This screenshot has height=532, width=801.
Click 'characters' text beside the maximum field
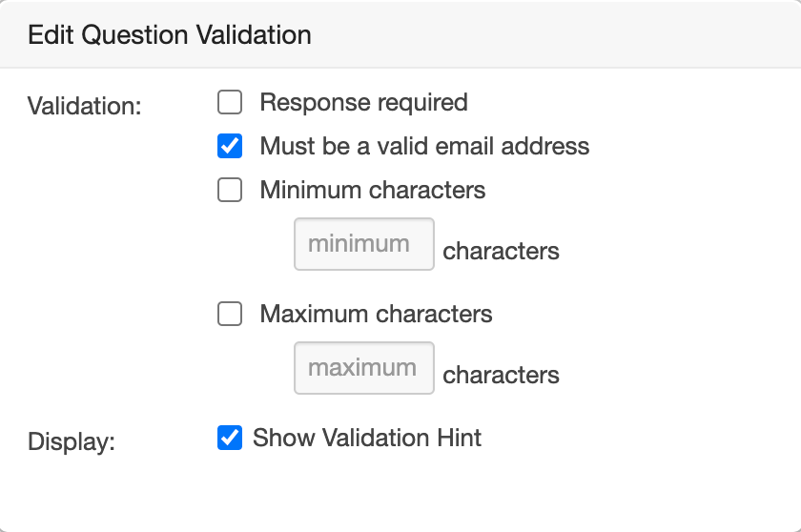click(501, 376)
